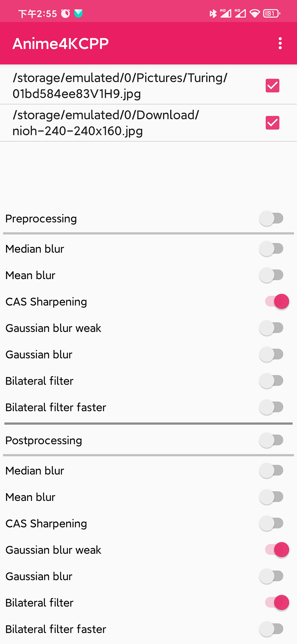Turn off postprocessing Gaussian blur weak

(277, 550)
